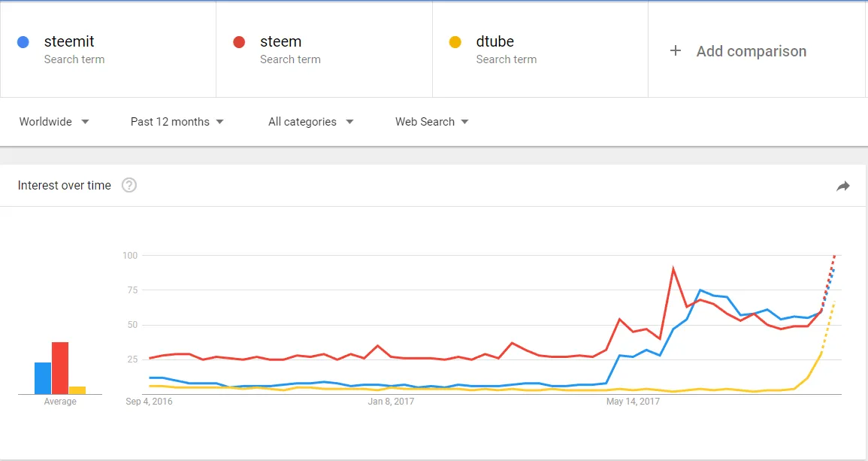This screenshot has height=461, width=868.
Task: Click the red dot next to steem
Action: pos(239,42)
